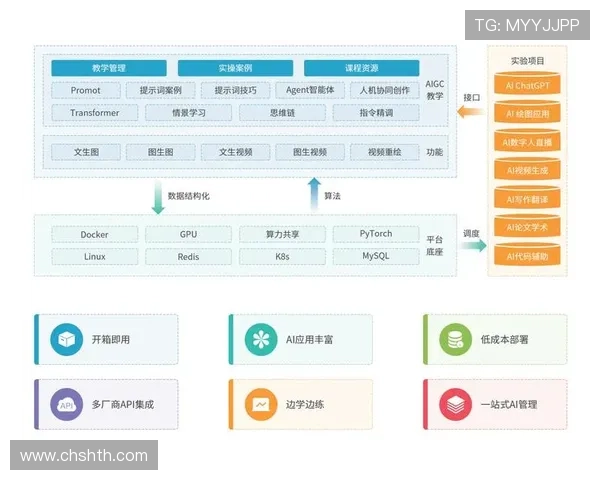
Task: Click the 一站式AI管理 card text
Action: (x=509, y=405)
